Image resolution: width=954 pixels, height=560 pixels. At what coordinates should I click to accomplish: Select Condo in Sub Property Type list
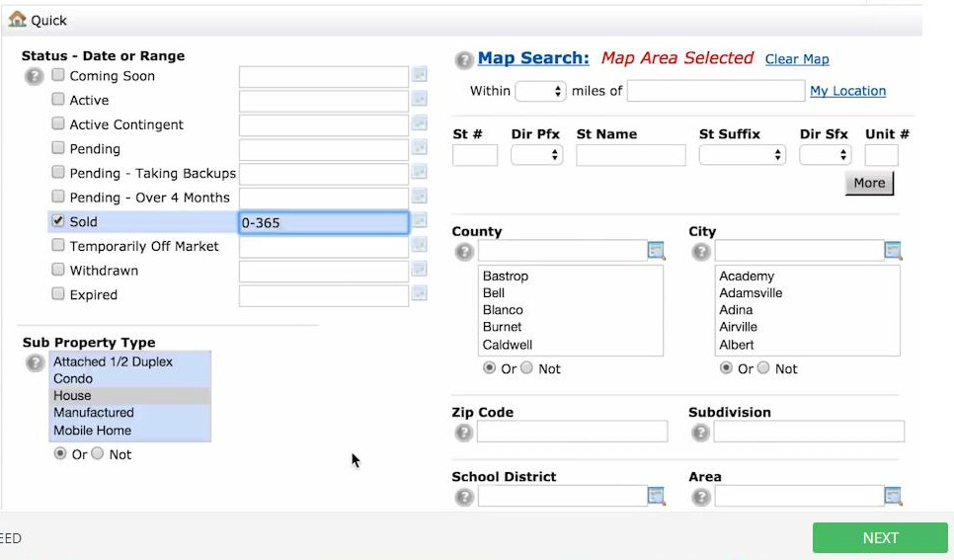(129, 378)
